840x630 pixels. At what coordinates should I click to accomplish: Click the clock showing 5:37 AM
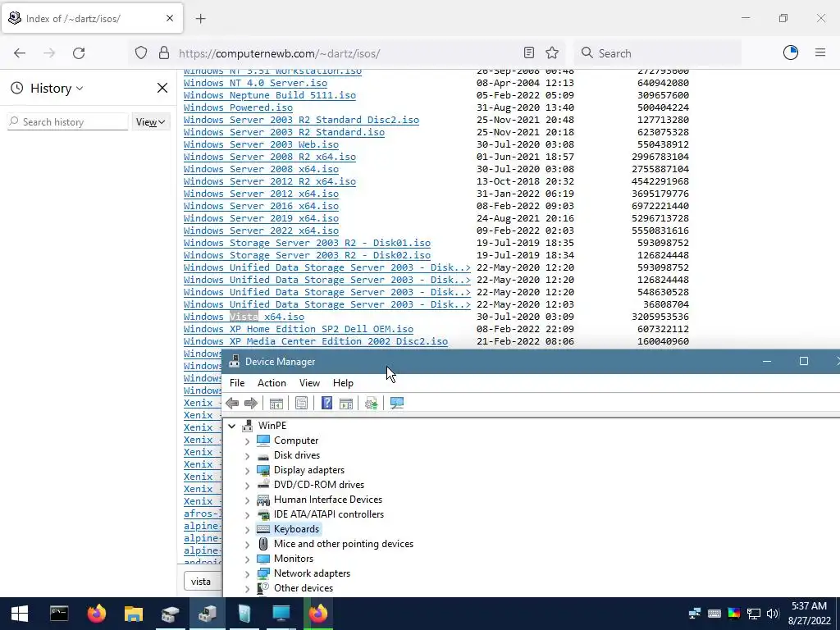[x=809, y=606]
